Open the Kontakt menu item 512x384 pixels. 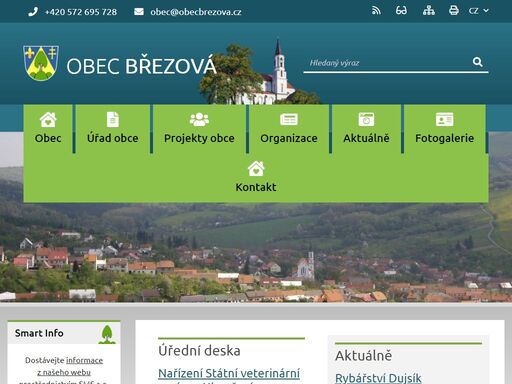coord(256,177)
